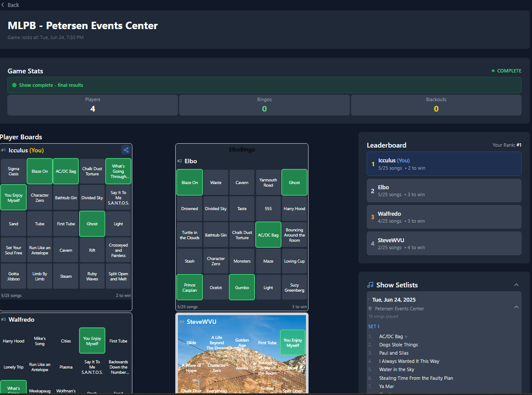Image resolution: width=532 pixels, height=395 pixels.
Task: Select Walfredo's entry in the leaderboard
Action: point(443,217)
